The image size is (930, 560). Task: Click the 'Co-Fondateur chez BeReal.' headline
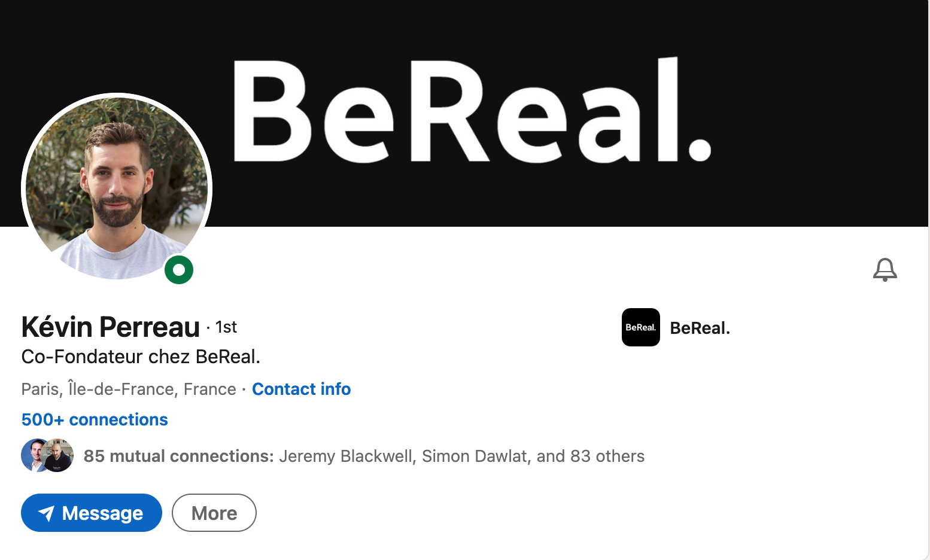click(x=141, y=357)
